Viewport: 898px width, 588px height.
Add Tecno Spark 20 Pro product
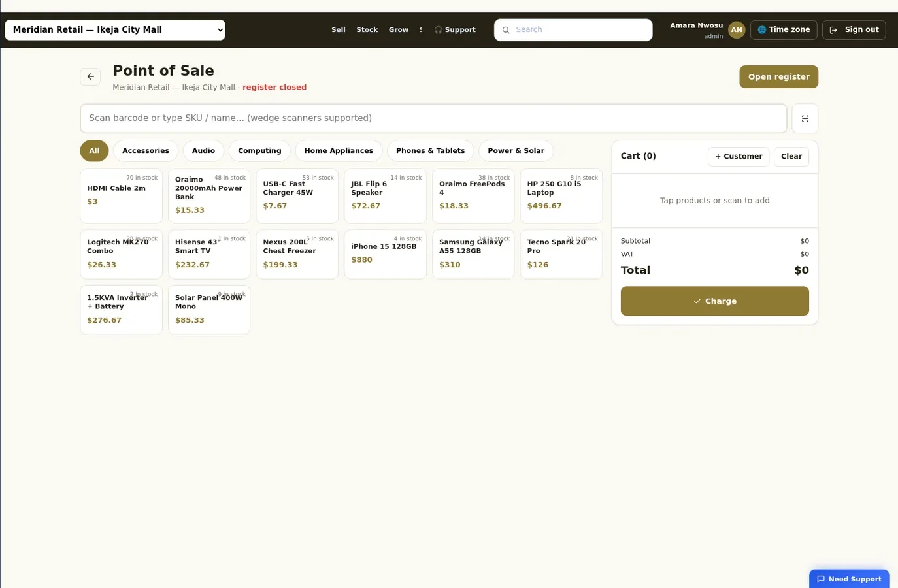pyautogui.click(x=561, y=254)
